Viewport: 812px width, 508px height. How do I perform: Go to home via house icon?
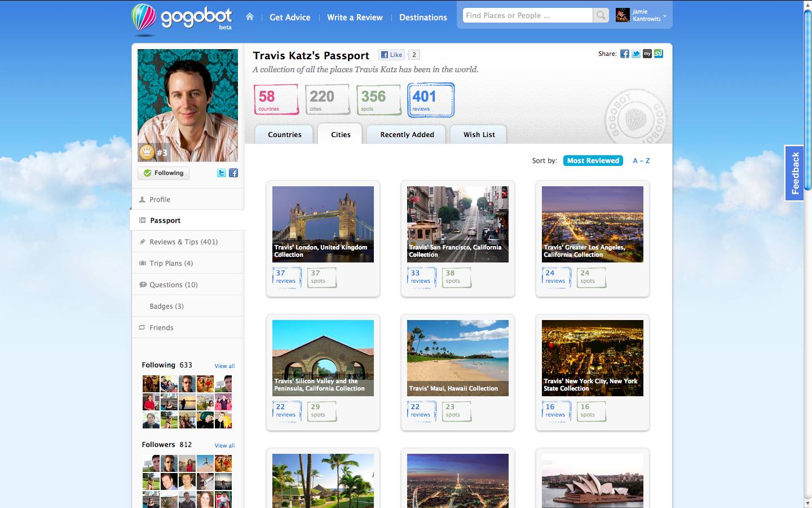click(250, 17)
